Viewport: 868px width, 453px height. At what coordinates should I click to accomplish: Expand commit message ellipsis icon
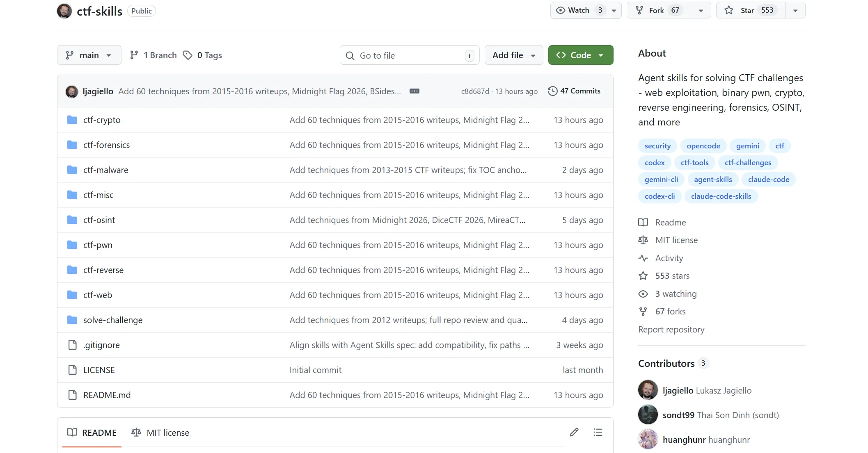point(414,91)
